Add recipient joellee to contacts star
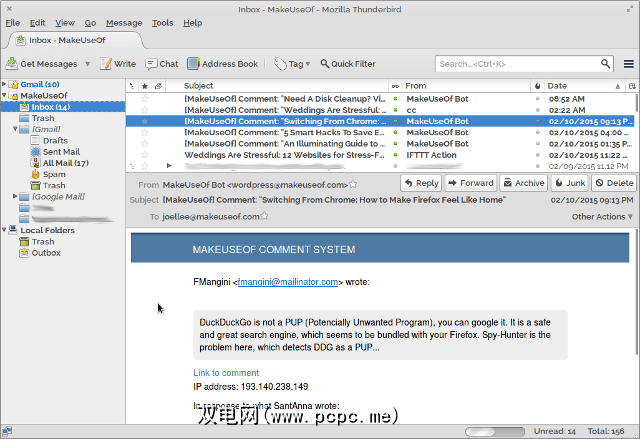 pos(264,216)
